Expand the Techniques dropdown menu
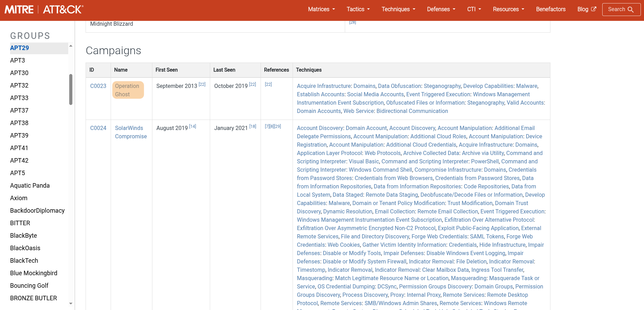The width and height of the screenshot is (644, 310). pos(398,9)
